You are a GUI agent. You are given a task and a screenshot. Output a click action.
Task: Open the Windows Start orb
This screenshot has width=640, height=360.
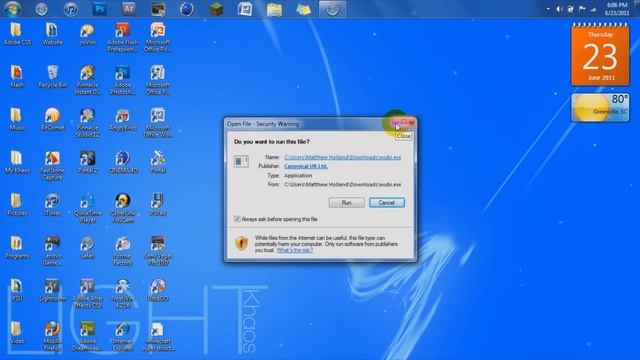tap(12, 9)
